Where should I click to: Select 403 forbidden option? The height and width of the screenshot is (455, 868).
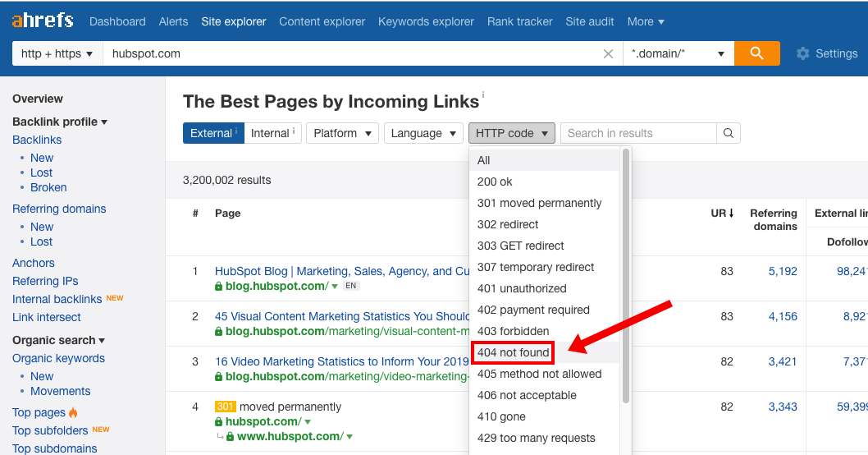[544, 331]
